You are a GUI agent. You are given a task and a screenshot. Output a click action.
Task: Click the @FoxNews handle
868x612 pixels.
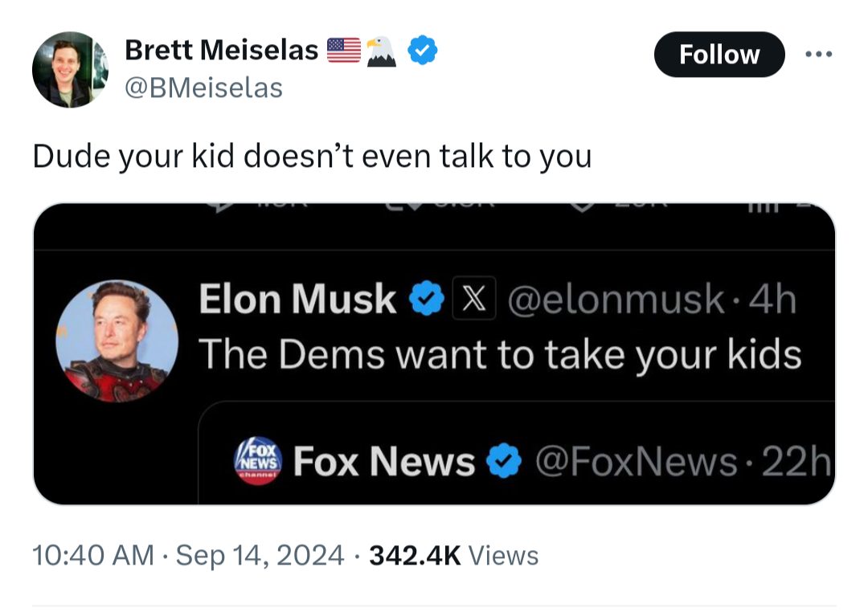[636, 462]
